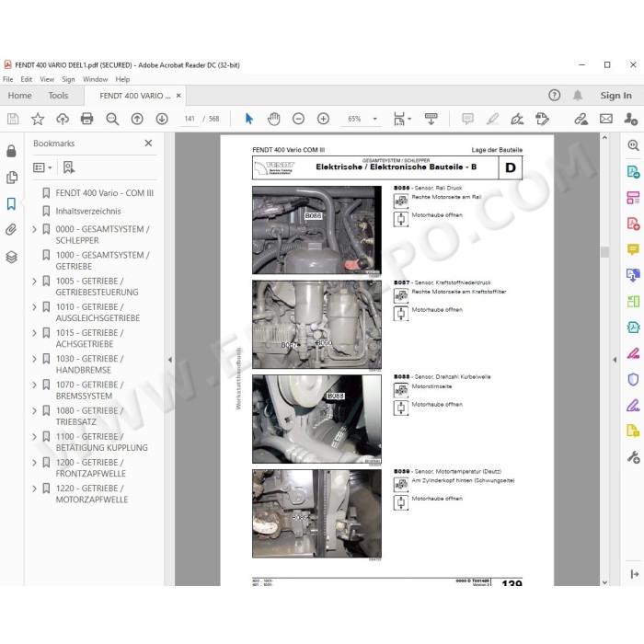Image resolution: width=644 pixels, height=644 pixels.
Task: Expand 1005 - GETRIEBE / GETRIEBESTEUERUNG bookmark
Action: 35,282
